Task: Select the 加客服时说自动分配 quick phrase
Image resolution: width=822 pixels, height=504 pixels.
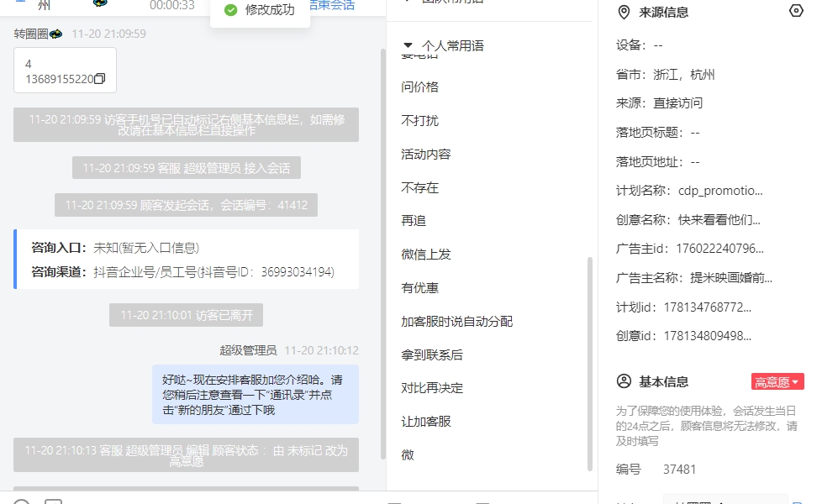Action: pyautogui.click(x=456, y=322)
